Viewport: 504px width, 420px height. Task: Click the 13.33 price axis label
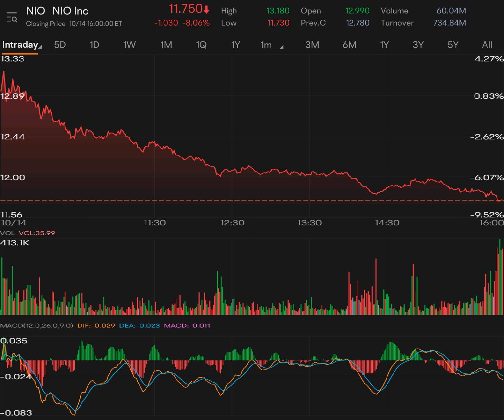pyautogui.click(x=12, y=59)
